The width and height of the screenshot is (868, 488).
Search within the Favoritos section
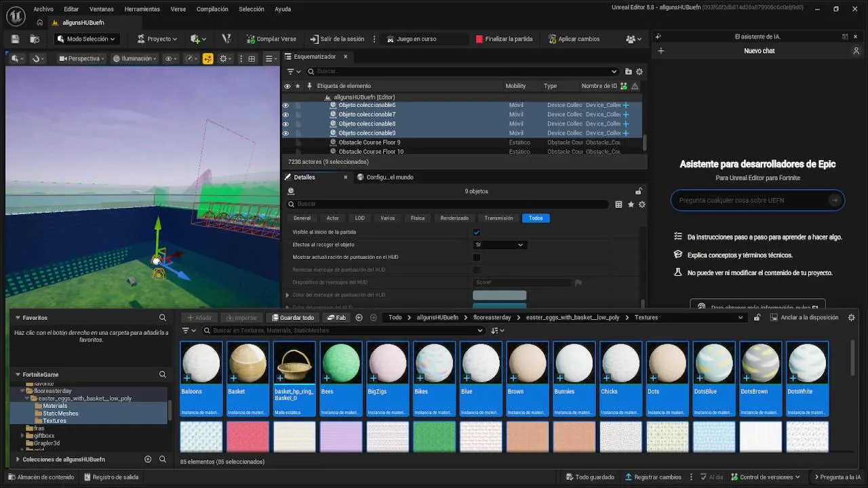[163, 318]
